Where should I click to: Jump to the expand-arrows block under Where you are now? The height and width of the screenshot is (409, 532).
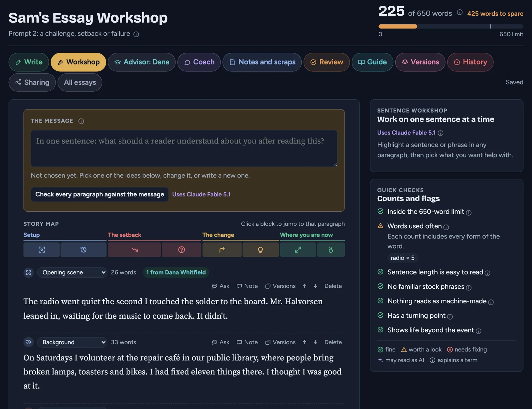tap(298, 250)
